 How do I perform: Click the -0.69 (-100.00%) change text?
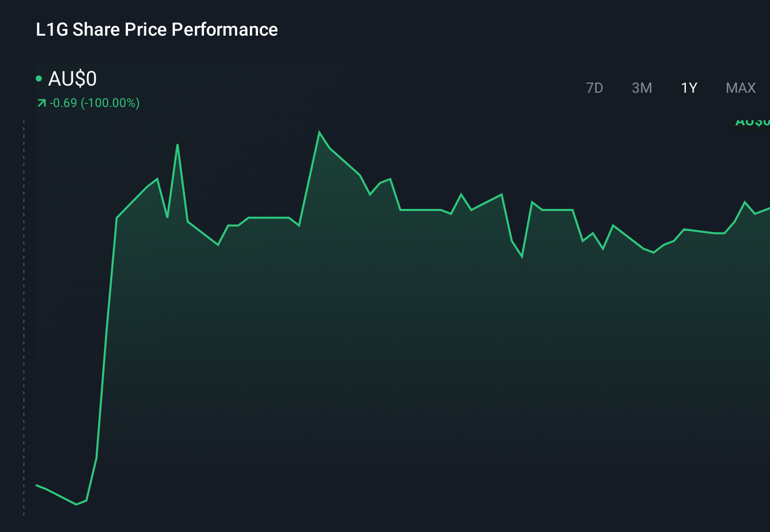[x=95, y=103]
